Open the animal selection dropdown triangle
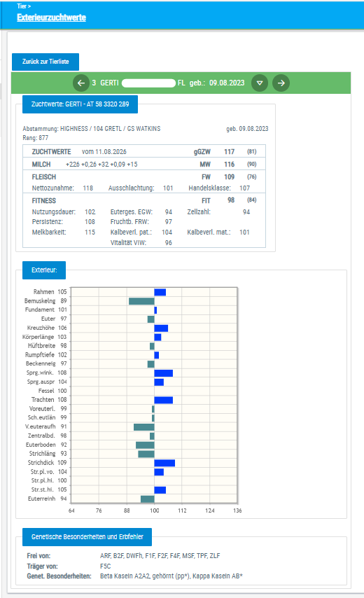 pos(260,83)
